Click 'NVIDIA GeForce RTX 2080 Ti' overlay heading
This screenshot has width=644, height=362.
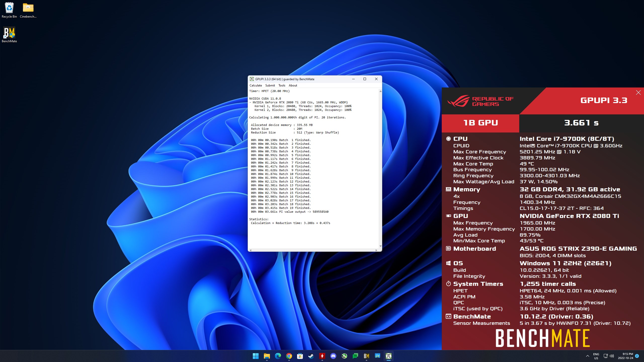pyautogui.click(x=569, y=216)
